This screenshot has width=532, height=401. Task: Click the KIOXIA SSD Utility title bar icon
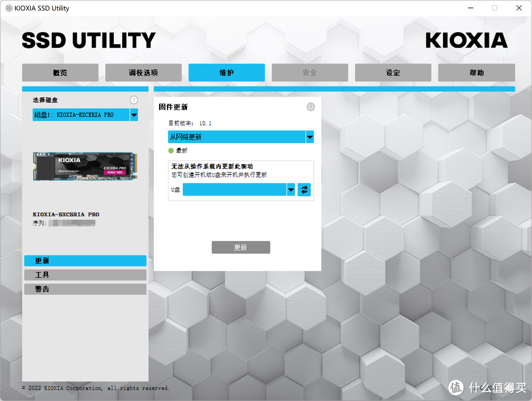point(9,8)
